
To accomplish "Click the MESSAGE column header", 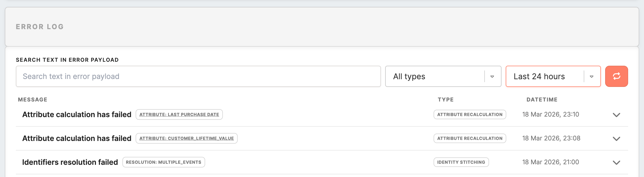I will point(33,100).
